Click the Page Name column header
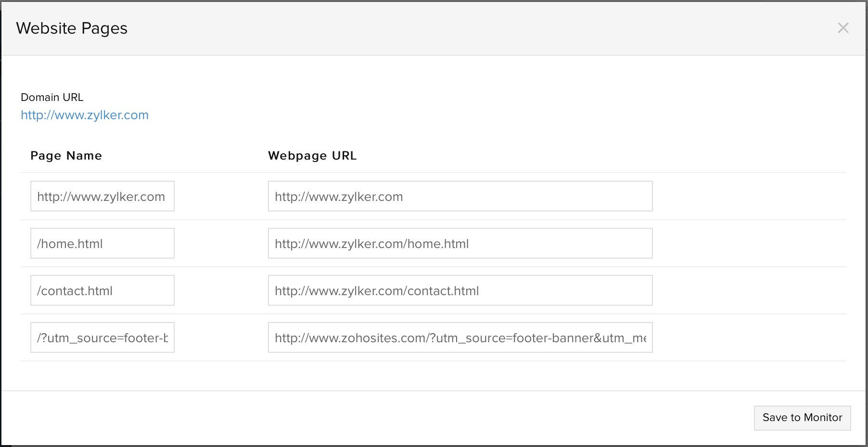This screenshot has height=447, width=868. 66,156
